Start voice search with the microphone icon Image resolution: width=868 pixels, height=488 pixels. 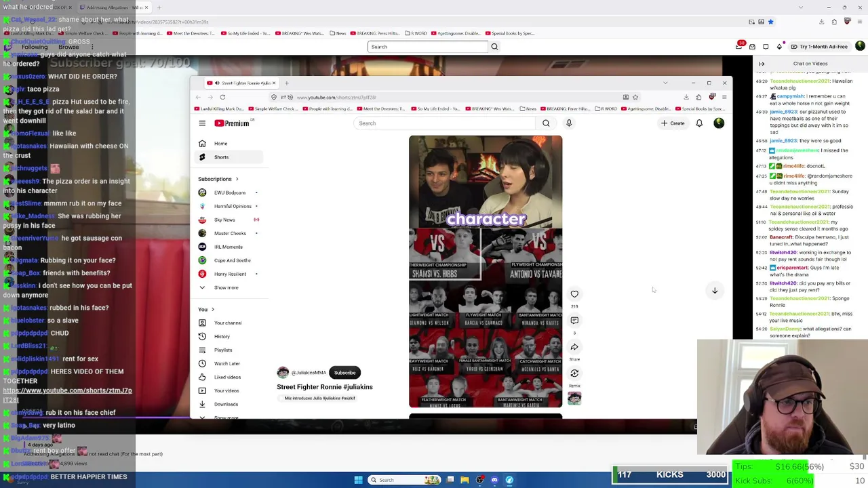[569, 123]
